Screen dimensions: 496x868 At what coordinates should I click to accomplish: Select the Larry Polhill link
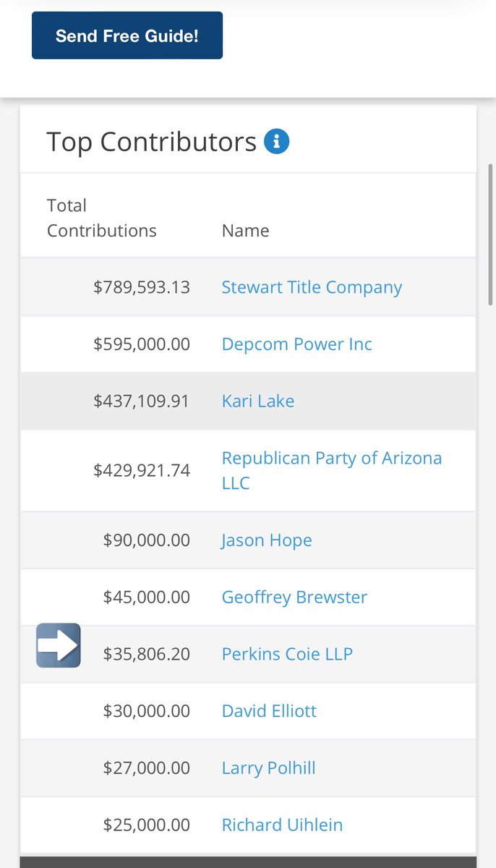268,768
